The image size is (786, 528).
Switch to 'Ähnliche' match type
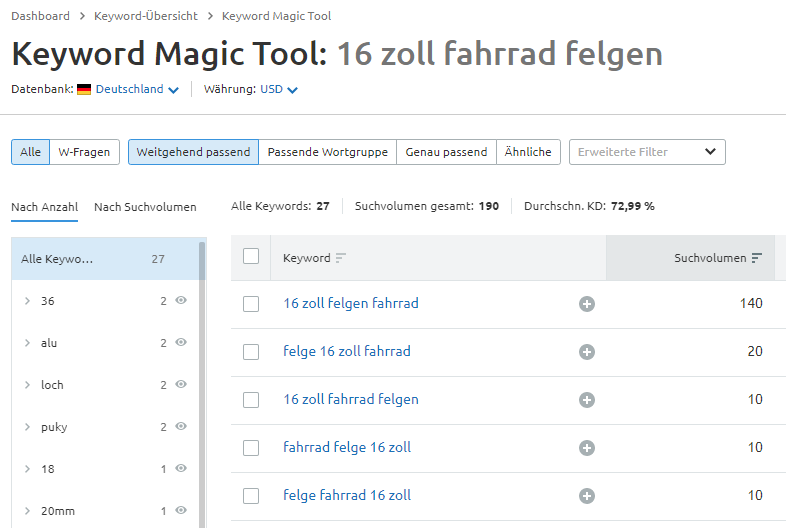(528, 152)
